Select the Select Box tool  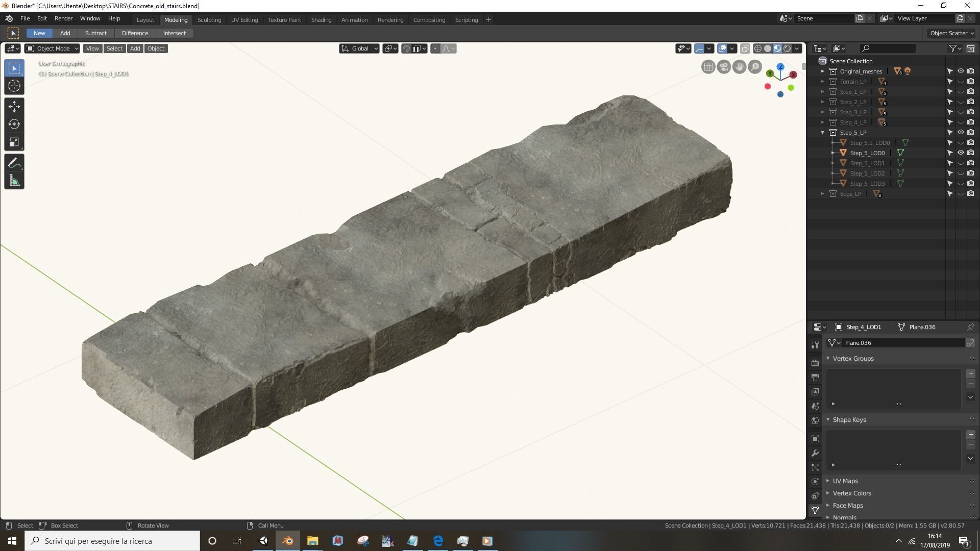point(14,68)
